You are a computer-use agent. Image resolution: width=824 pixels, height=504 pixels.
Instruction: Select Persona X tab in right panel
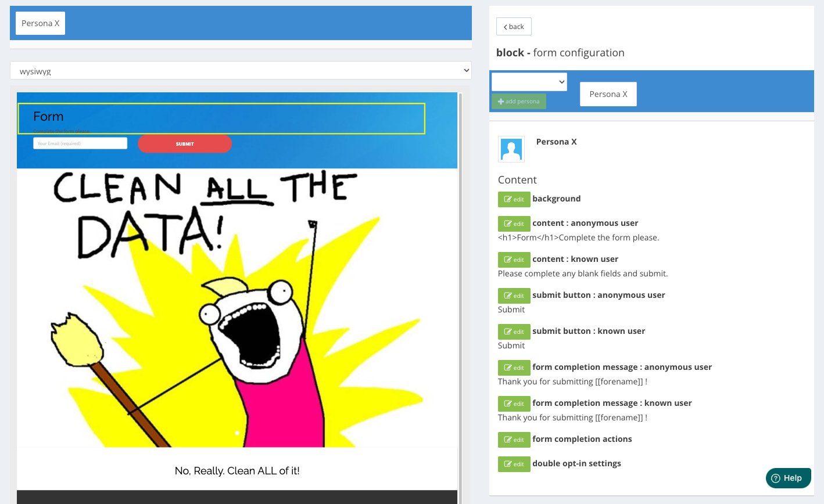(x=608, y=94)
